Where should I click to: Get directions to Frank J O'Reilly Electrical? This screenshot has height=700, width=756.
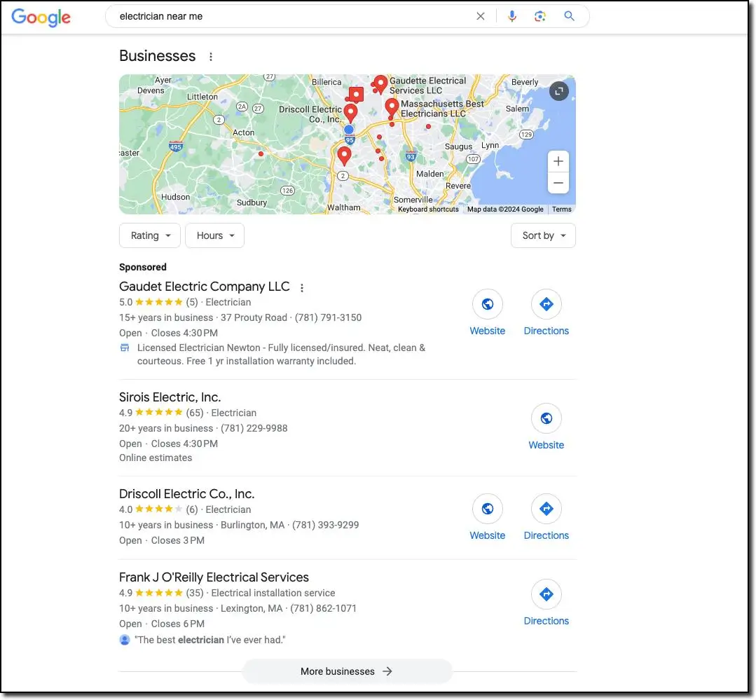point(547,603)
